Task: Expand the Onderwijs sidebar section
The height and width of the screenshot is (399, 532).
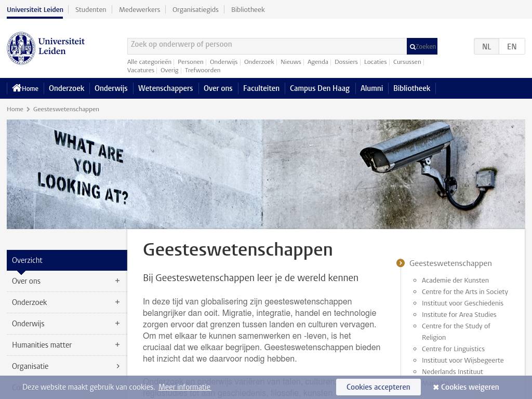Action: pyautogui.click(x=117, y=324)
